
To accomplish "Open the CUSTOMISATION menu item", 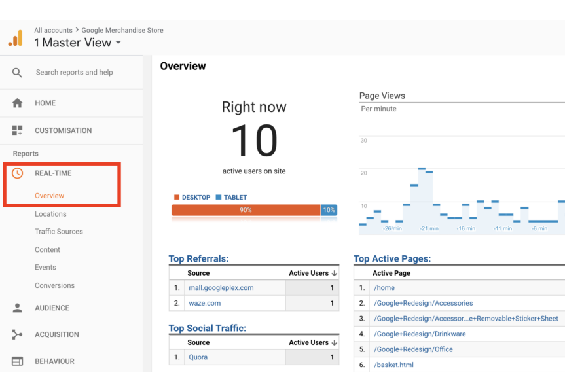I will pyautogui.click(x=63, y=130).
